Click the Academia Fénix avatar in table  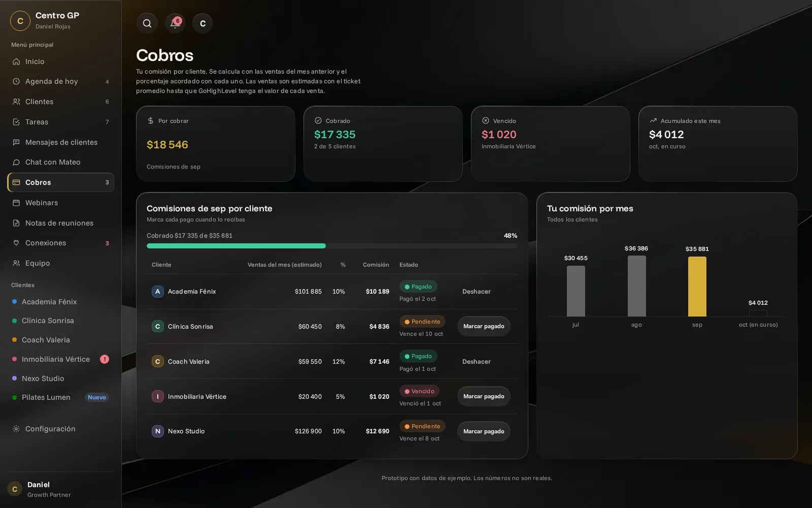click(158, 292)
